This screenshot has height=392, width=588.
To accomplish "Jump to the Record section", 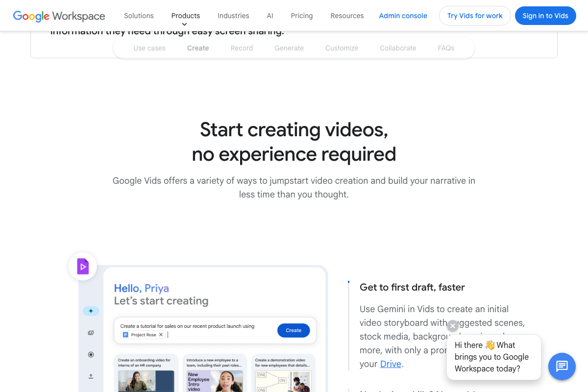I will tap(242, 48).
